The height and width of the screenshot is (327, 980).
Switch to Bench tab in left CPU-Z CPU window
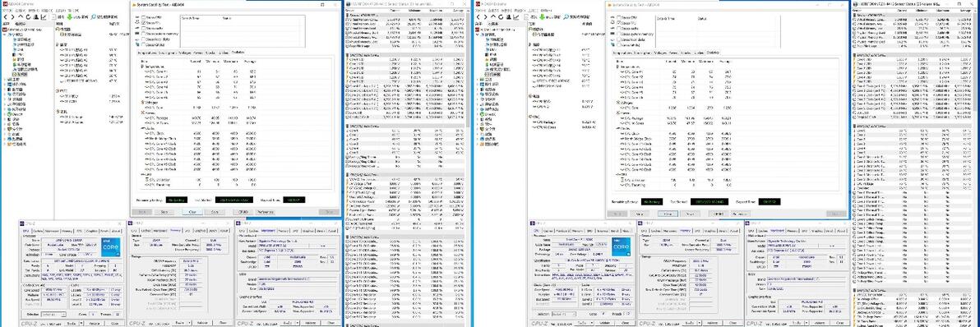click(x=104, y=231)
